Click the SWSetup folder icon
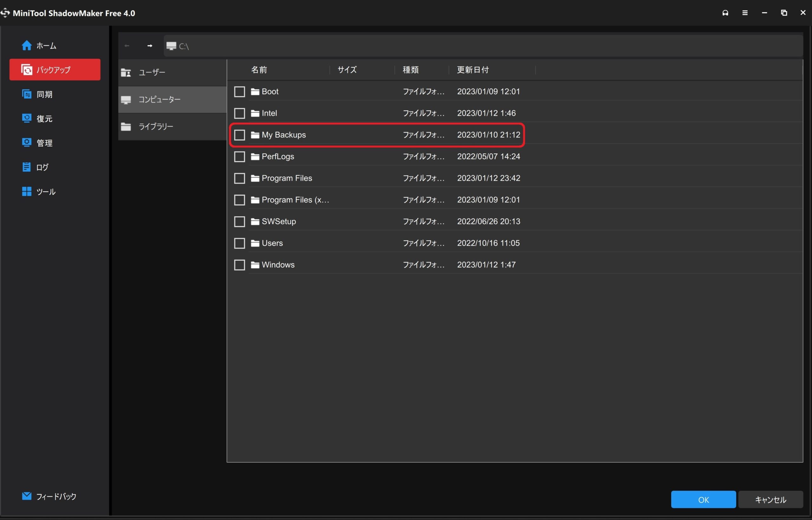 [x=255, y=222]
